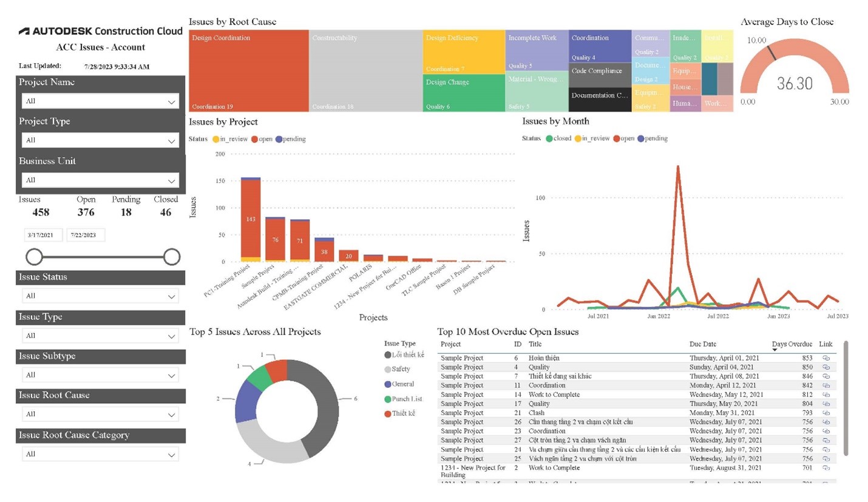The width and height of the screenshot is (868, 502).
Task: Select General in the Issue Type legend
Action: pyautogui.click(x=399, y=384)
